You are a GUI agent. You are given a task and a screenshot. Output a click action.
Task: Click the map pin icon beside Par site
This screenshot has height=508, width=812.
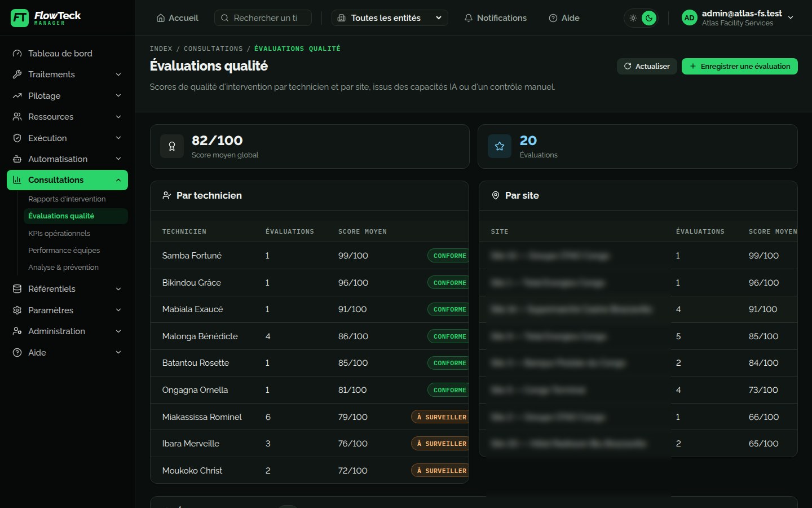(496, 195)
